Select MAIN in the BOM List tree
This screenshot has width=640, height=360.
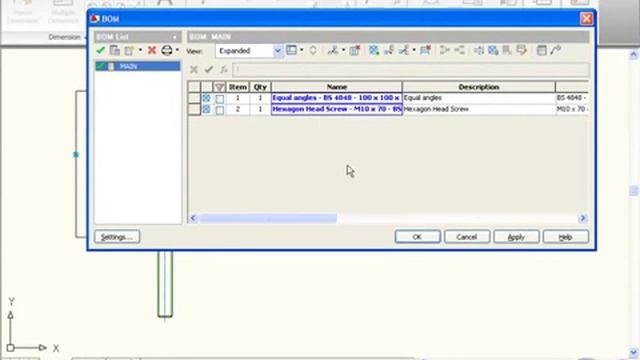coord(128,66)
